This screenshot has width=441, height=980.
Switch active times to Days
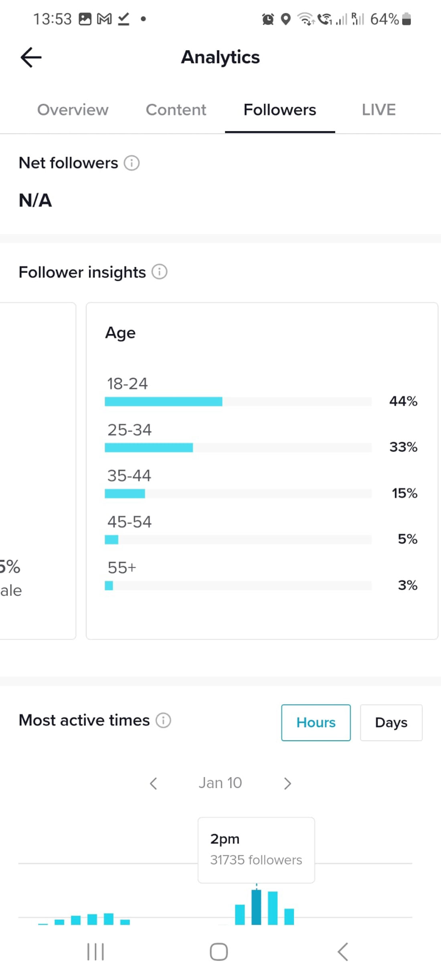coord(391,722)
